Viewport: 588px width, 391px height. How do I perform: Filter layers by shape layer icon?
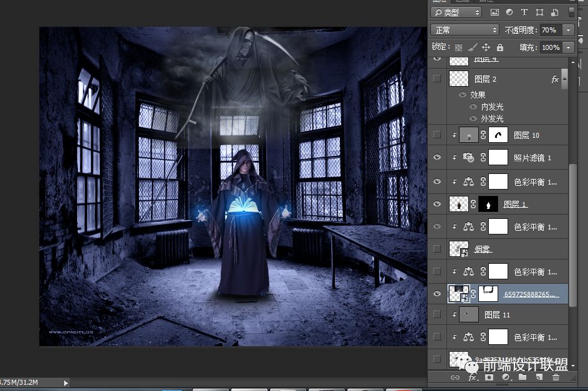[x=539, y=12]
